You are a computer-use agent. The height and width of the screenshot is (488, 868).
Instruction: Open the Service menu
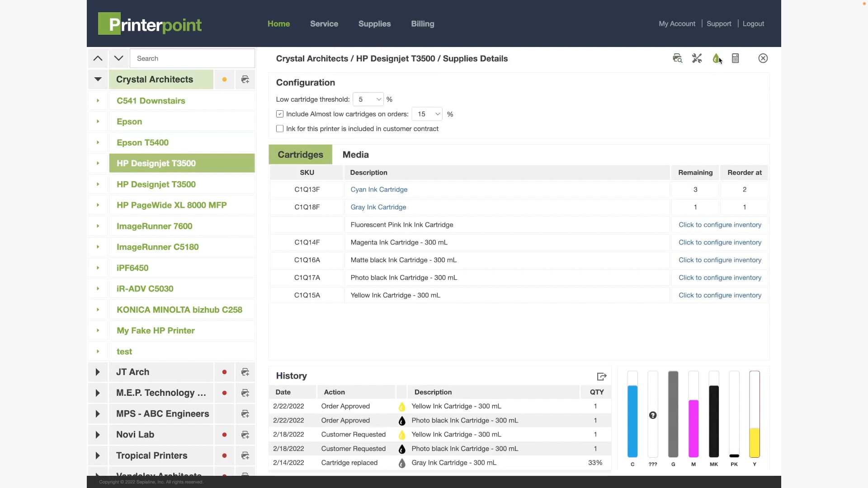pos(324,24)
